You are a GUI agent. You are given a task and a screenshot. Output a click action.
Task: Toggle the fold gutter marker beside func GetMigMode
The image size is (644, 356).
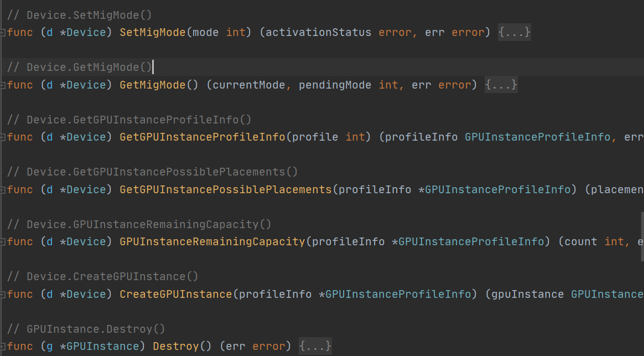(2, 85)
